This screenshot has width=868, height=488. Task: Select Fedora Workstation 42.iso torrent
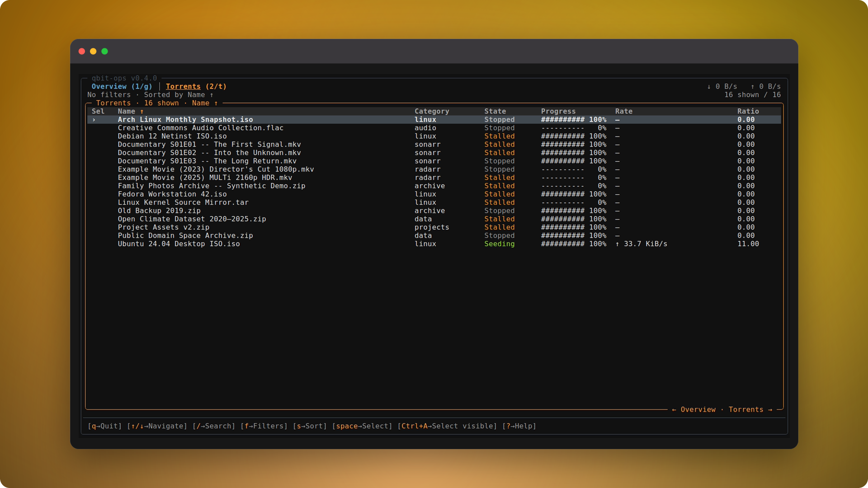click(x=434, y=194)
